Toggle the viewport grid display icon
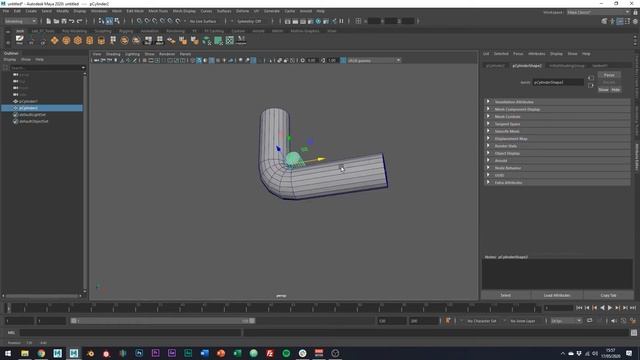640x360 pixels. click(144, 60)
